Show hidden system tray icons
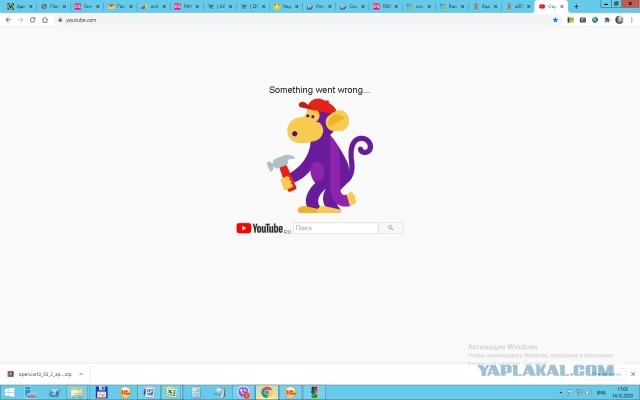Image resolution: width=640 pixels, height=400 pixels. pos(561,393)
